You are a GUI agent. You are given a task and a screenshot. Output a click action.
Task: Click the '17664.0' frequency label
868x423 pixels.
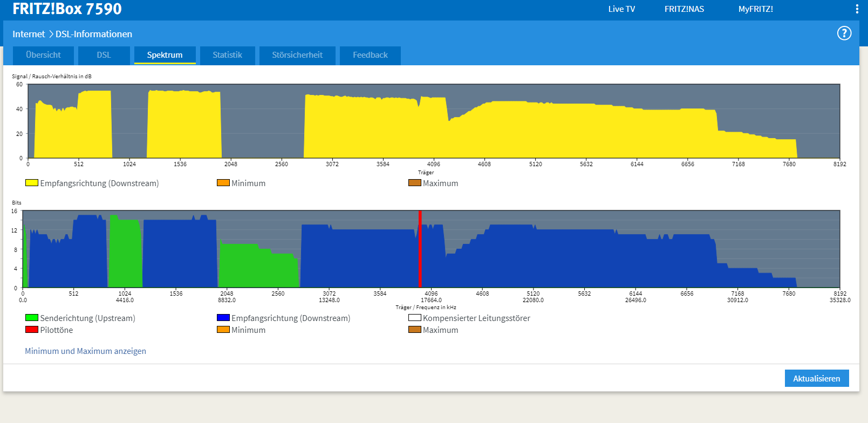[431, 300]
